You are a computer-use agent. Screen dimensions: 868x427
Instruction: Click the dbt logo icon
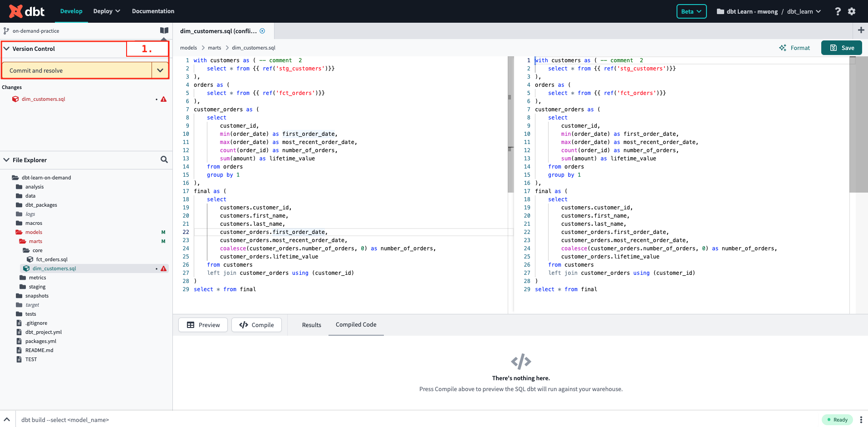coord(16,11)
